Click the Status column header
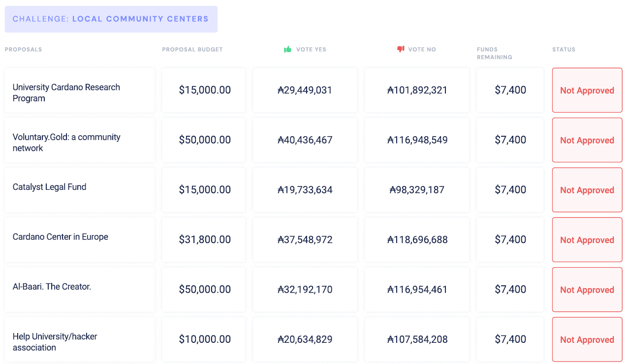The image size is (628, 364). (x=564, y=49)
